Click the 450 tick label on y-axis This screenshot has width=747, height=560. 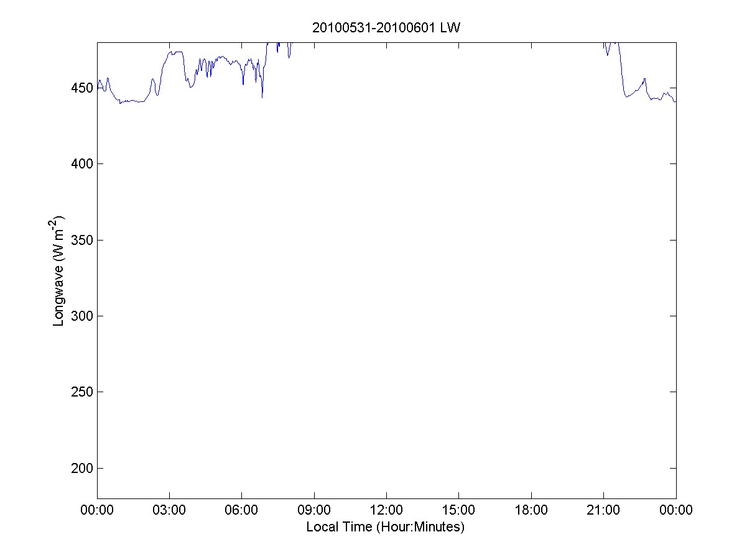[81, 88]
